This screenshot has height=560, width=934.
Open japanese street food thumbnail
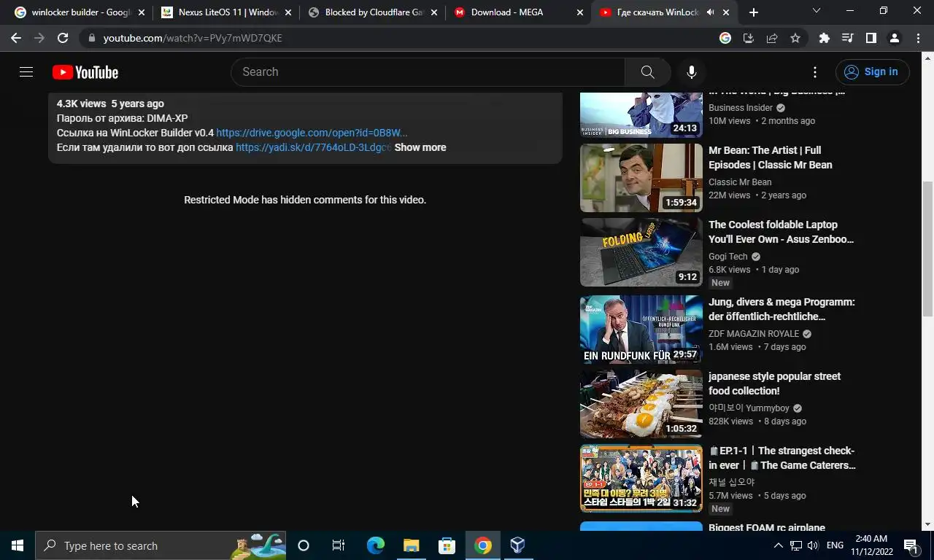coord(641,404)
